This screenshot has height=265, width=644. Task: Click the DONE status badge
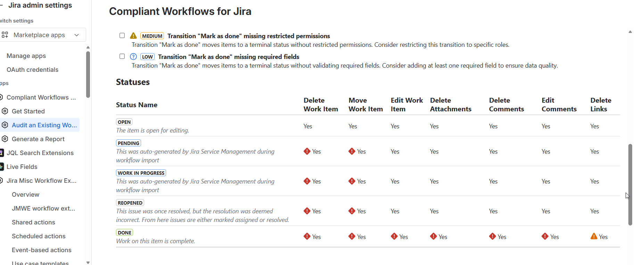point(124,232)
